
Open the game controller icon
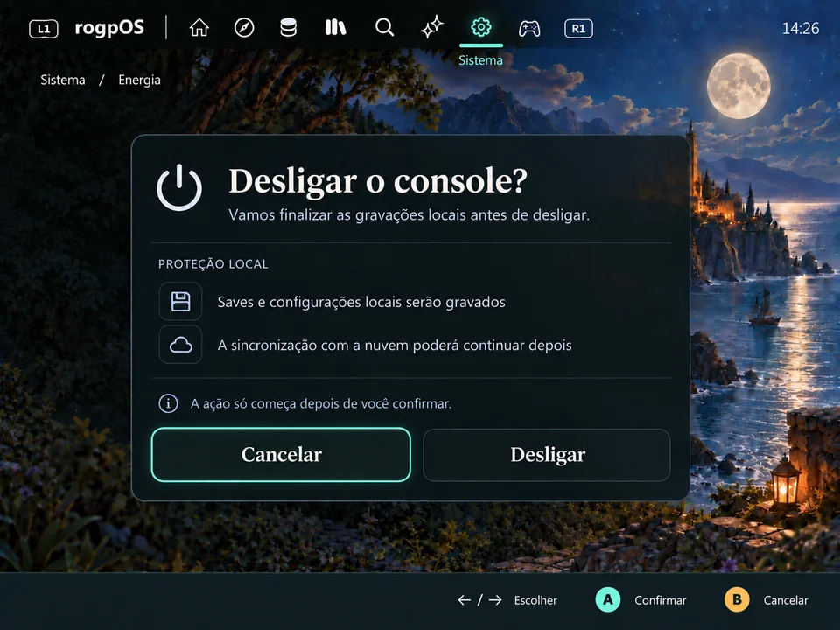coord(529,28)
